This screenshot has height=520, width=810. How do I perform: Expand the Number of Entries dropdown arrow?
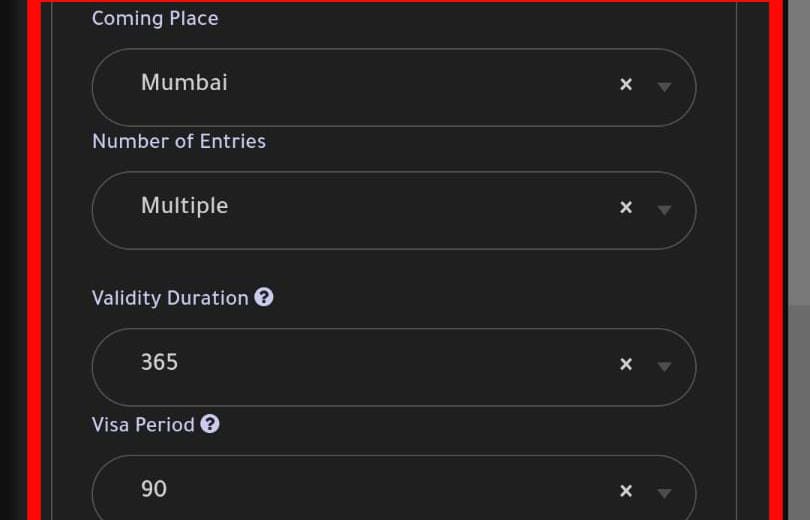click(664, 209)
